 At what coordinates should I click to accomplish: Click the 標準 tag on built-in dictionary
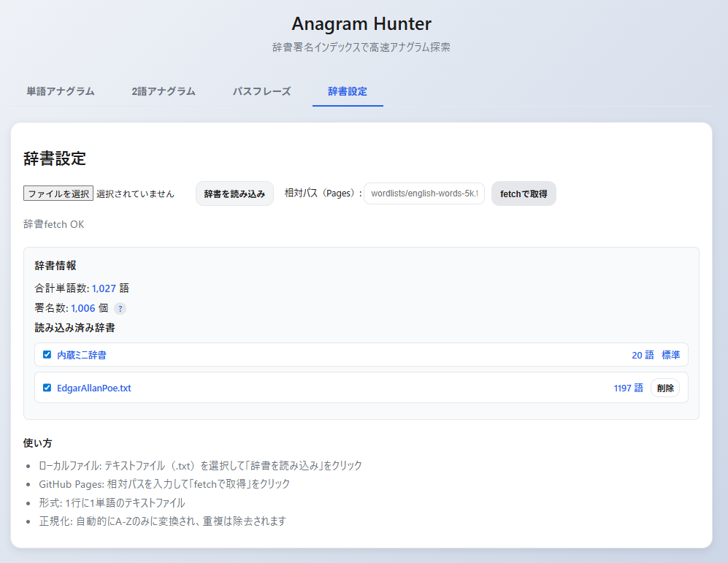[670, 355]
